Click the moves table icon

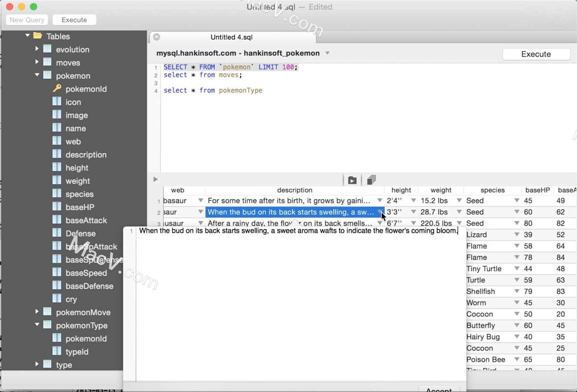click(x=47, y=62)
